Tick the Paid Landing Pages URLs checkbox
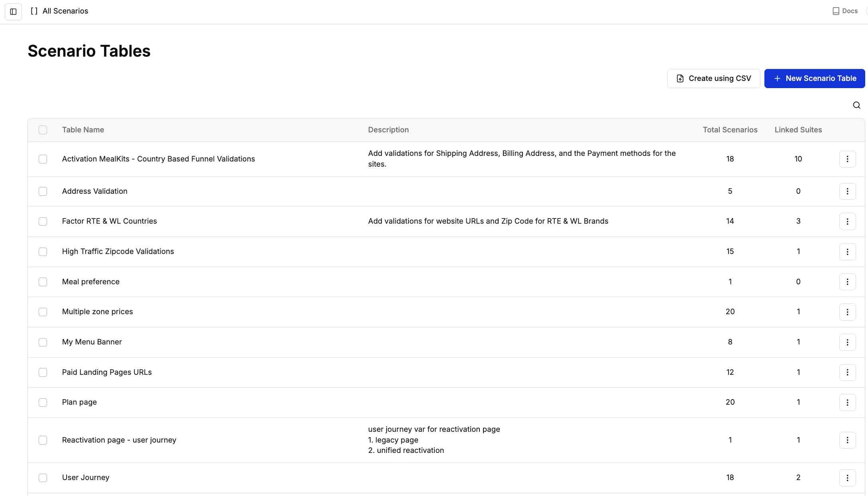 pyautogui.click(x=43, y=372)
